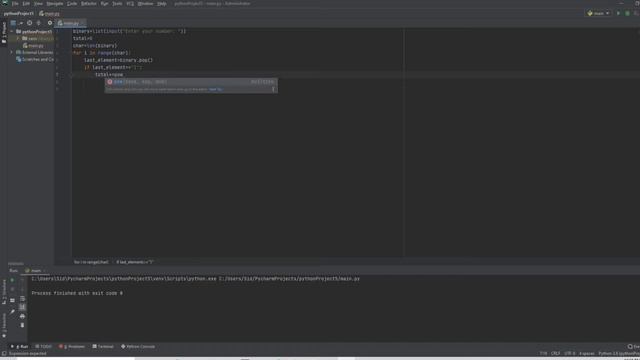Viewport: 640px width, 360px height.
Task: Choose pow suggestion in autocomplete popup
Action: click(x=191, y=82)
